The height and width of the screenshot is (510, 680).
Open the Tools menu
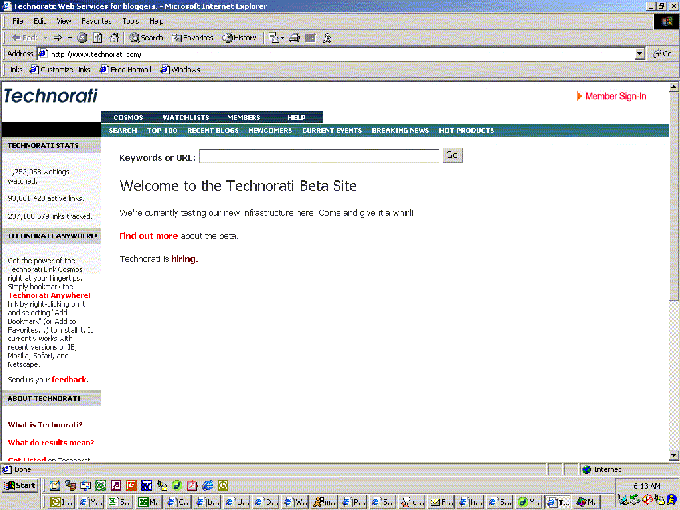131,21
